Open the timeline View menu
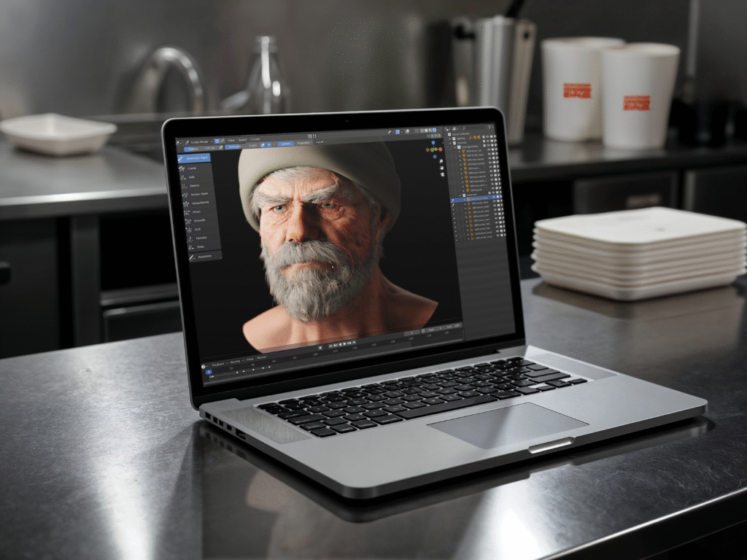Viewport: 747px width, 560px height. 249,359
